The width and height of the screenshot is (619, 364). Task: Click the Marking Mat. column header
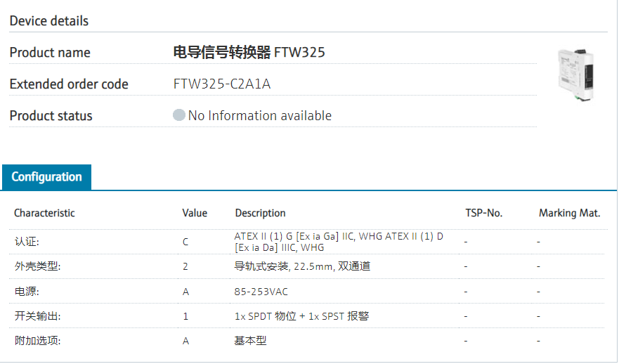(569, 213)
